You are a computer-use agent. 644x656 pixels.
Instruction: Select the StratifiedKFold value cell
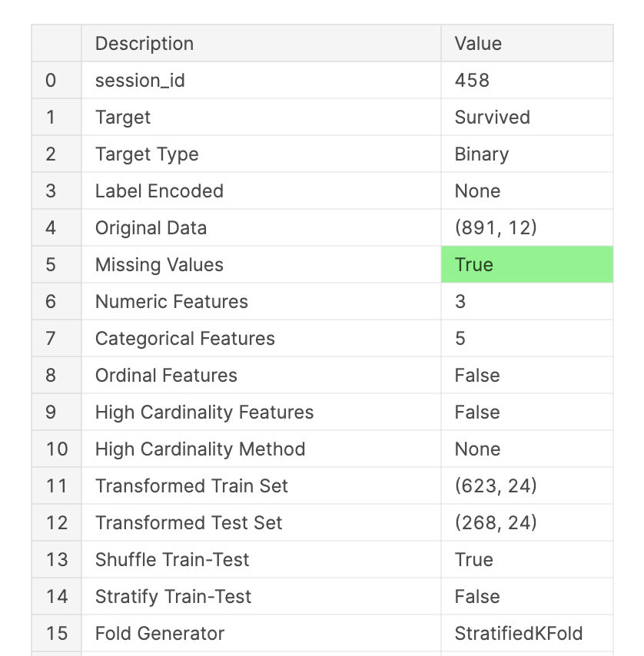point(519,634)
